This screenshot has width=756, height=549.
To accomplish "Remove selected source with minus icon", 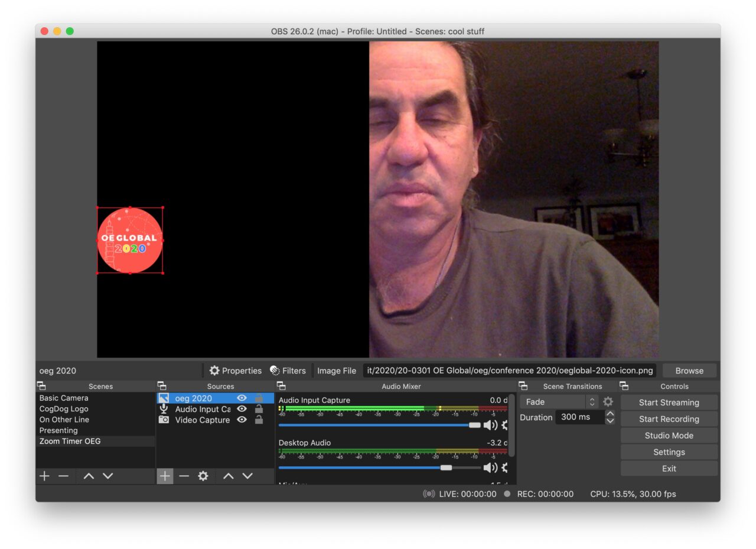I will pyautogui.click(x=184, y=476).
